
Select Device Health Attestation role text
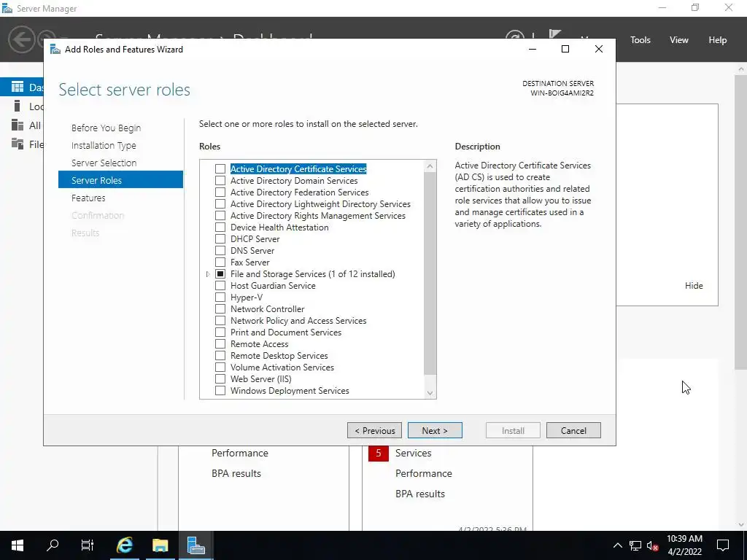pos(279,227)
